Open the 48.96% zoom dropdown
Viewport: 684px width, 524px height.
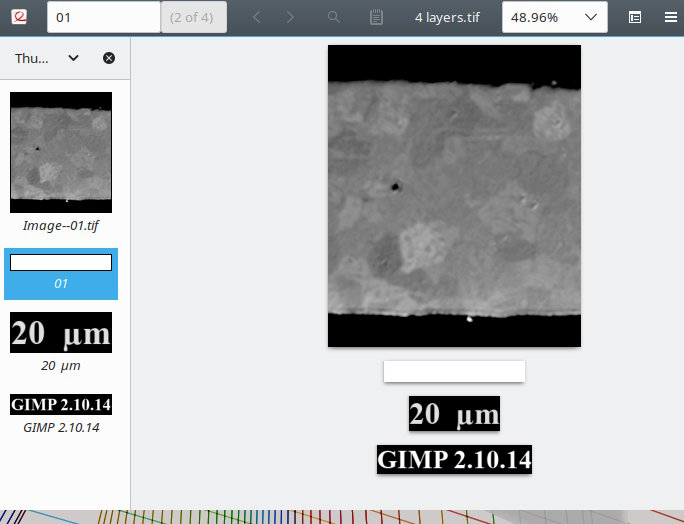click(x=554, y=17)
